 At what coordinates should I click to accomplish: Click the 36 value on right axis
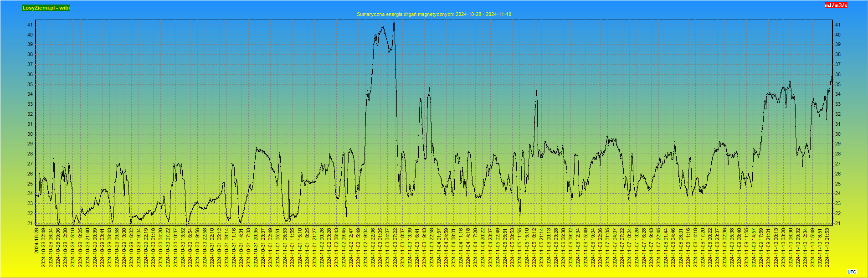point(837,74)
